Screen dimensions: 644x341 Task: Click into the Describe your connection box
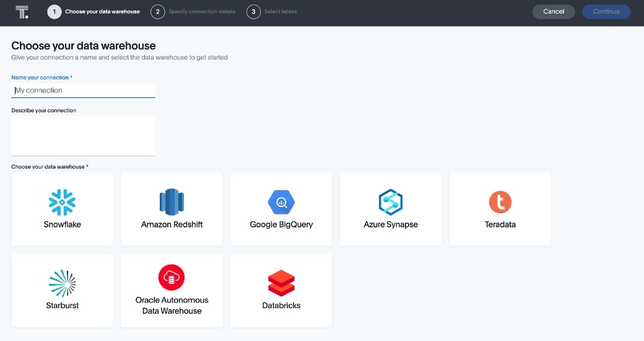click(x=83, y=136)
